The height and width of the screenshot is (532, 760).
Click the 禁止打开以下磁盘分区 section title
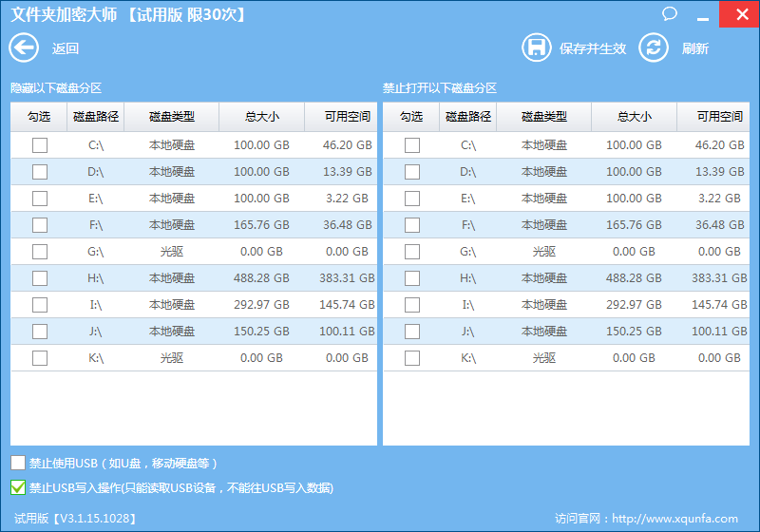coord(440,88)
